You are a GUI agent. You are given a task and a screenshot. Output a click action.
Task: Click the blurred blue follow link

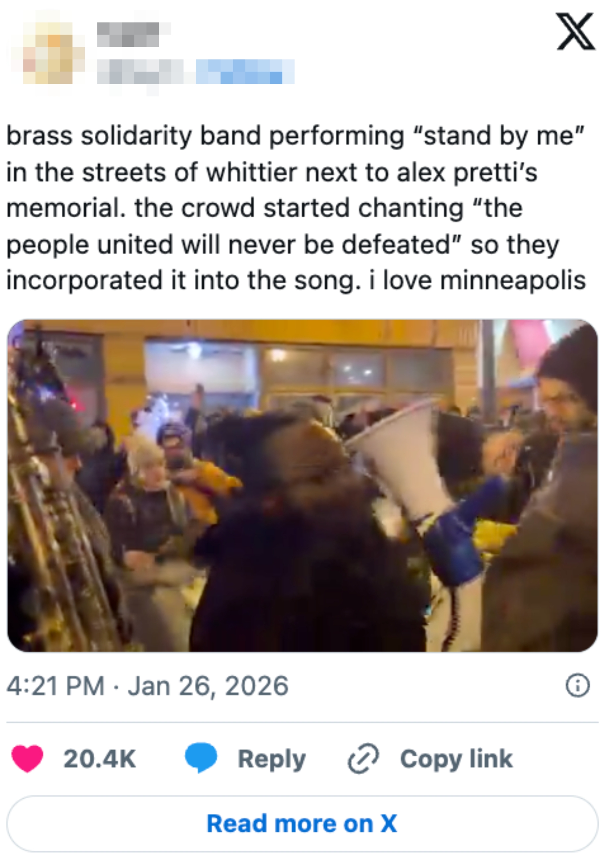pos(245,72)
